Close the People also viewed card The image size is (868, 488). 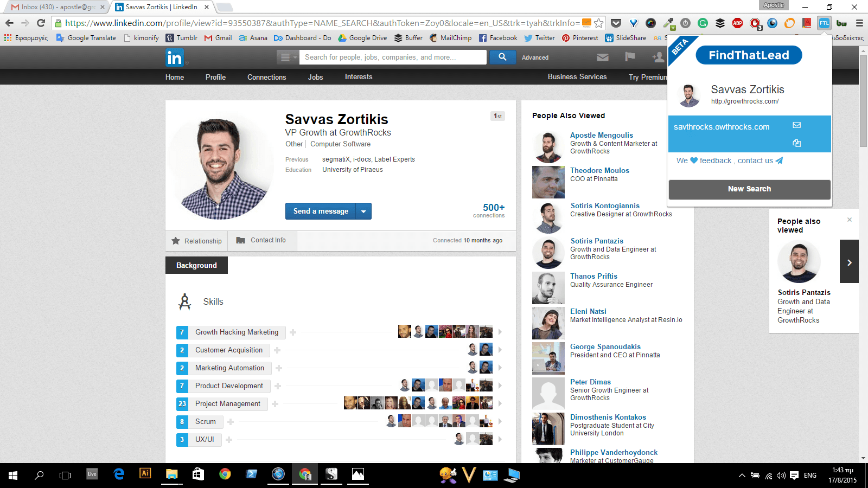point(850,220)
